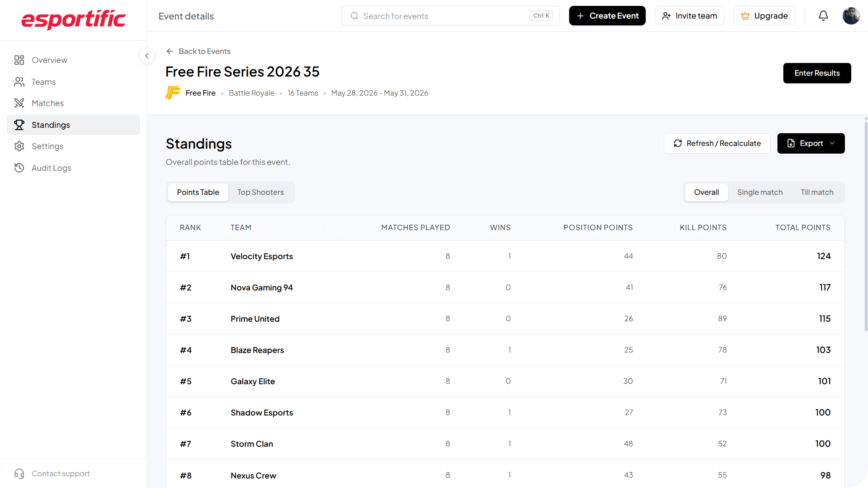Open the notifications bell
Image resolution: width=868 pixels, height=488 pixels.
pyautogui.click(x=823, y=16)
